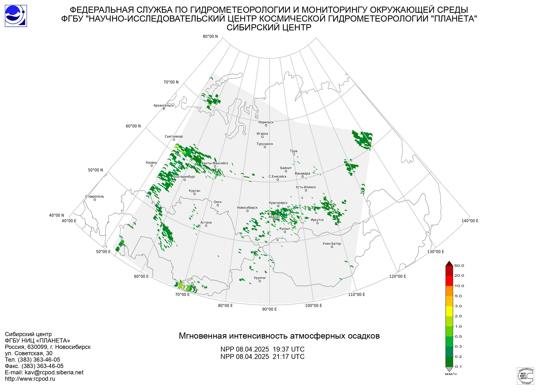This screenshot has width=539, height=392.
Task: Click the Новосибирск city label on map
Action: coord(247,208)
